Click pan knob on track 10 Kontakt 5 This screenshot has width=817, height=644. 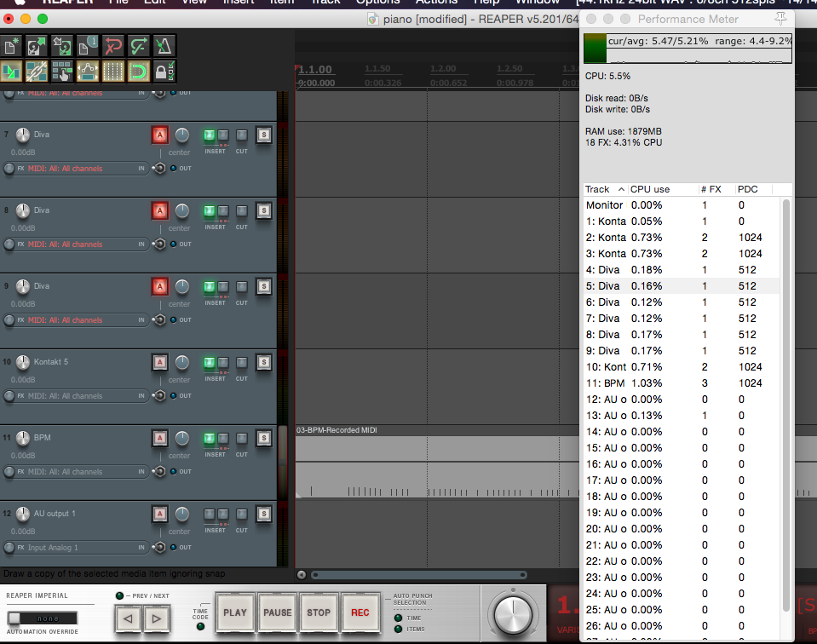coord(181,362)
